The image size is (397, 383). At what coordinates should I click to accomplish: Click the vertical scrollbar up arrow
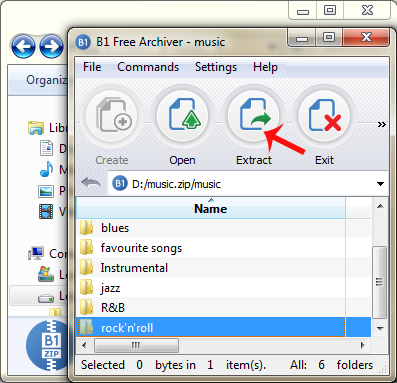coord(380,207)
